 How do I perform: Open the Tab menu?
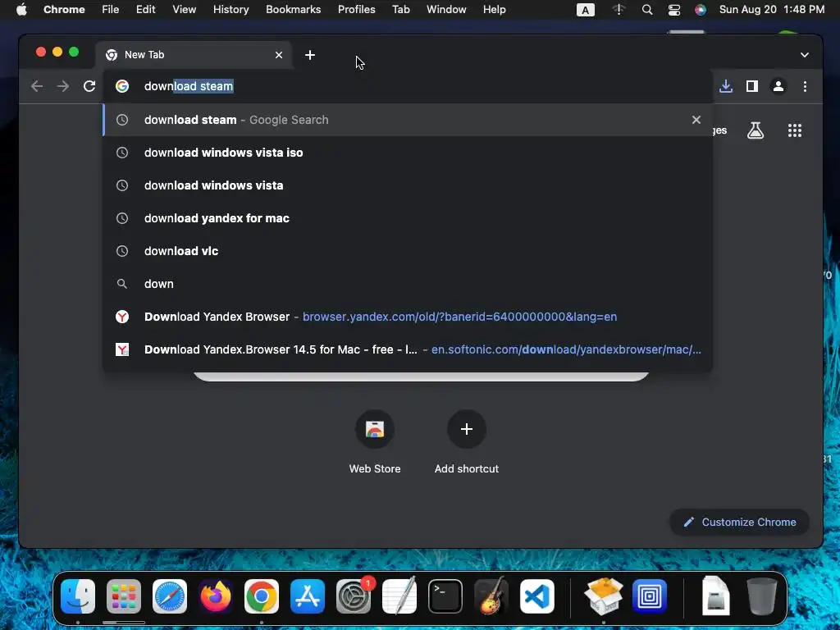[x=400, y=10]
